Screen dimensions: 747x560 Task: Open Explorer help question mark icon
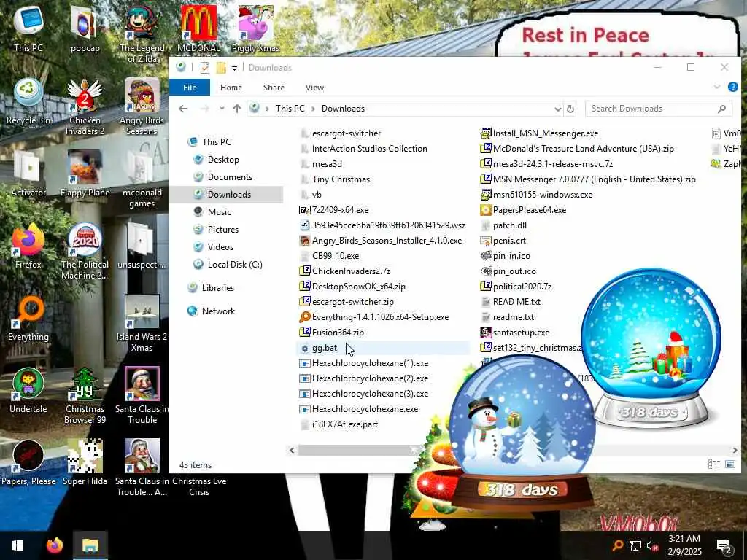732,87
